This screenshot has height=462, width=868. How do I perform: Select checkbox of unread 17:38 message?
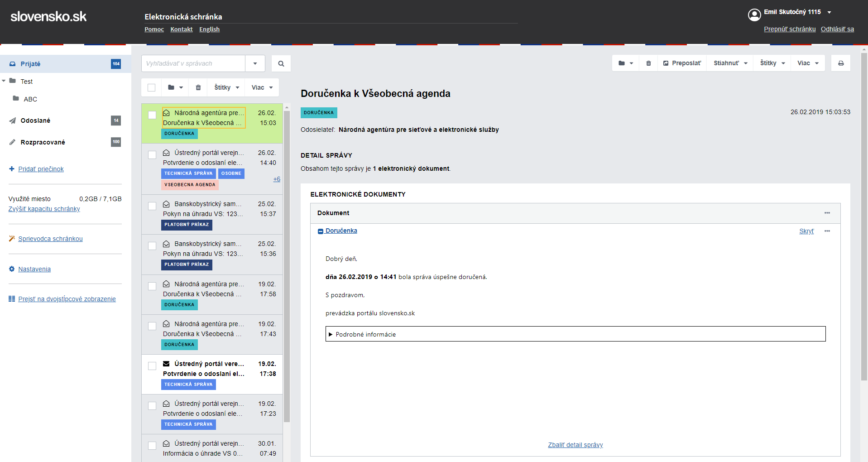tap(152, 366)
